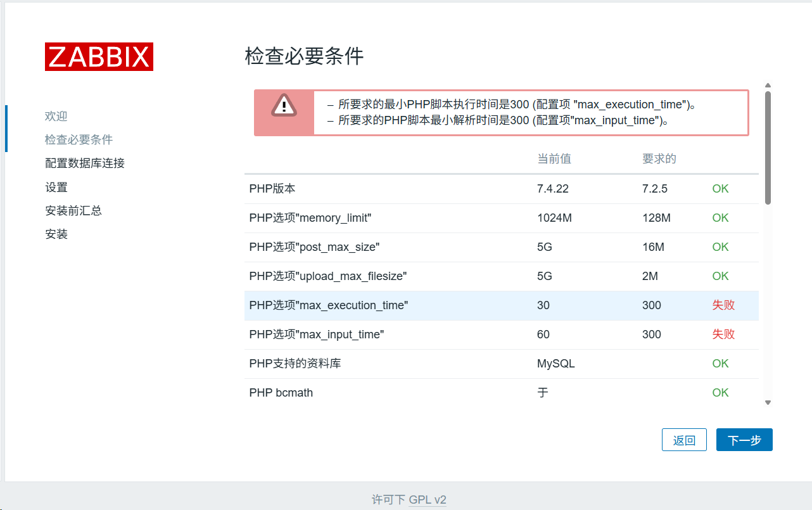Open the 设置 step in sidebar
The width and height of the screenshot is (812, 510).
pyautogui.click(x=56, y=188)
